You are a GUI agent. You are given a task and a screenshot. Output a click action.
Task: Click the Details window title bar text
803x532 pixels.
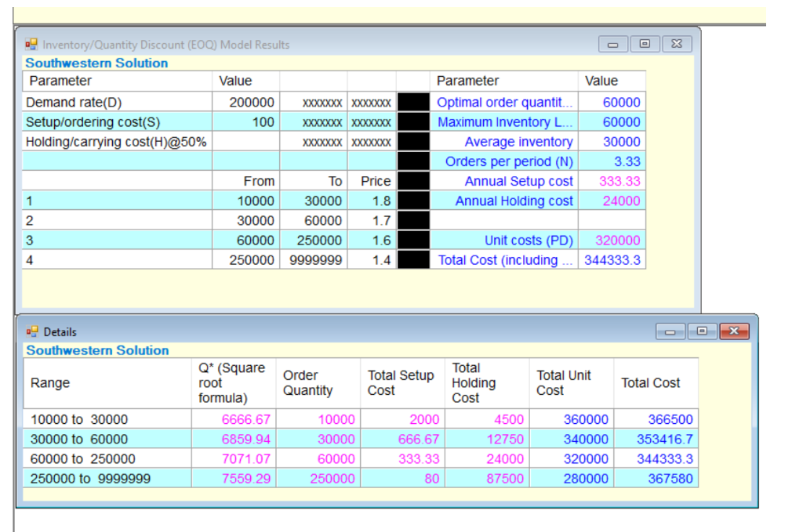point(60,332)
